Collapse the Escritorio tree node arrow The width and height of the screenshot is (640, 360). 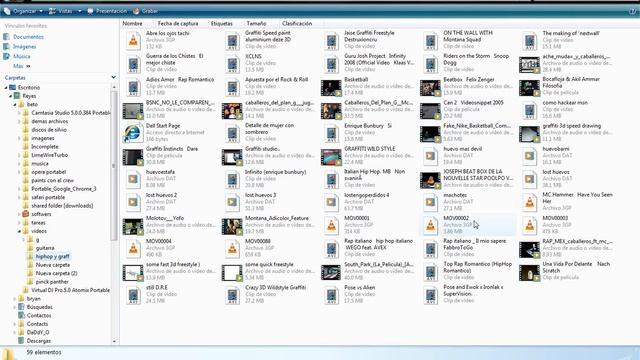pyautogui.click(x=6, y=87)
